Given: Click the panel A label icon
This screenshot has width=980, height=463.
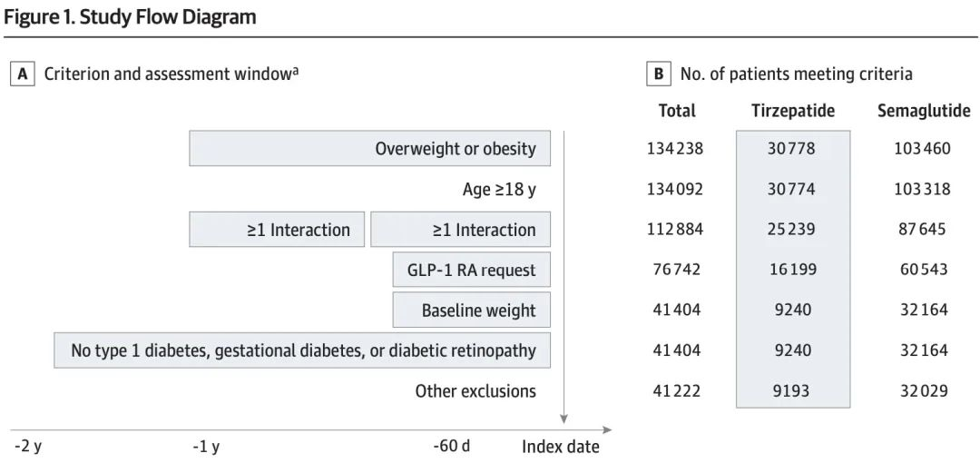Looking at the screenshot, I should point(22,74).
